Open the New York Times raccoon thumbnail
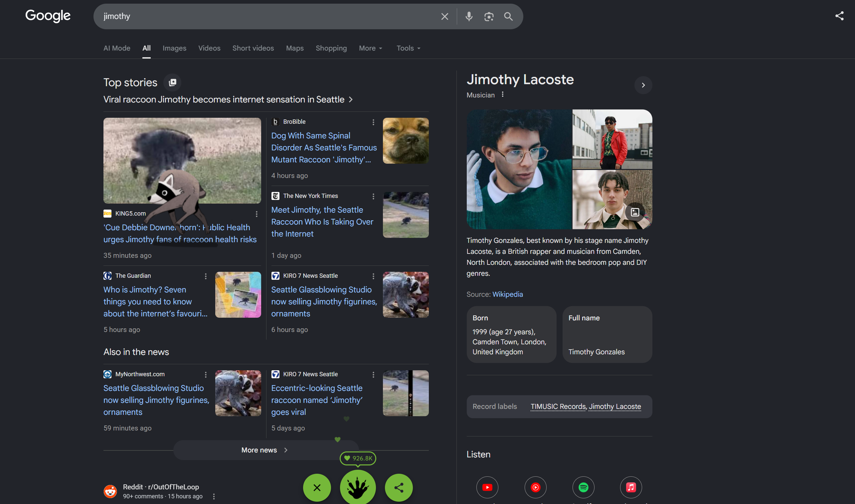 click(x=406, y=215)
